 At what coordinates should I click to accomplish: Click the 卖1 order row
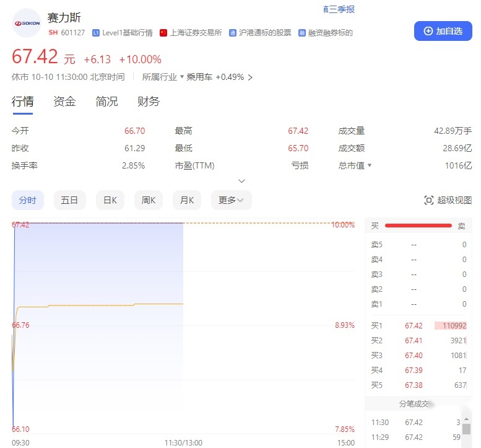pyautogui.click(x=418, y=304)
